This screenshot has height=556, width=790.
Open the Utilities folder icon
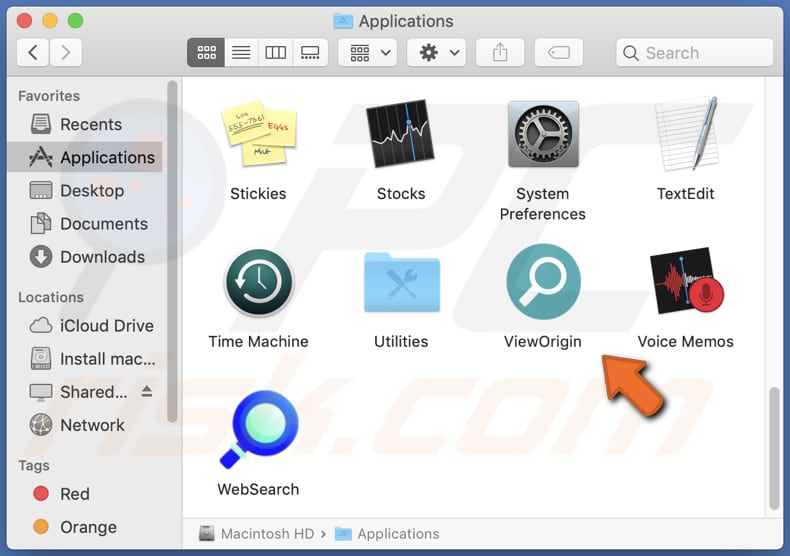tap(402, 283)
